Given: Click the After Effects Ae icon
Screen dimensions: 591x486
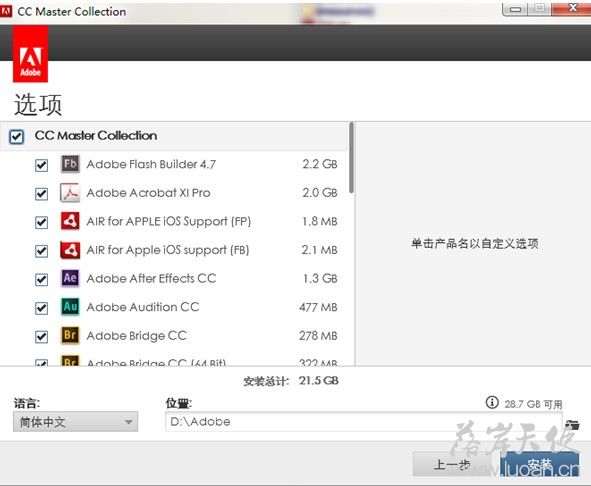Looking at the screenshot, I should [70, 278].
